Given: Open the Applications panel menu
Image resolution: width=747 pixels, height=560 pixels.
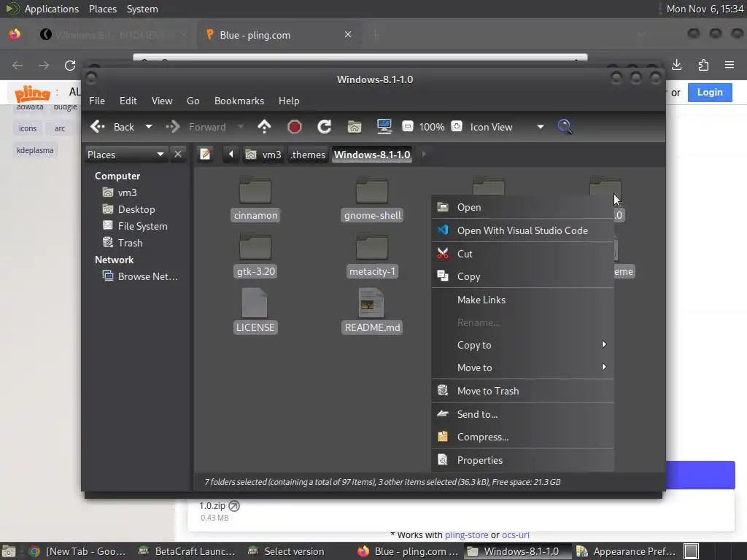Looking at the screenshot, I should pyautogui.click(x=52, y=9).
